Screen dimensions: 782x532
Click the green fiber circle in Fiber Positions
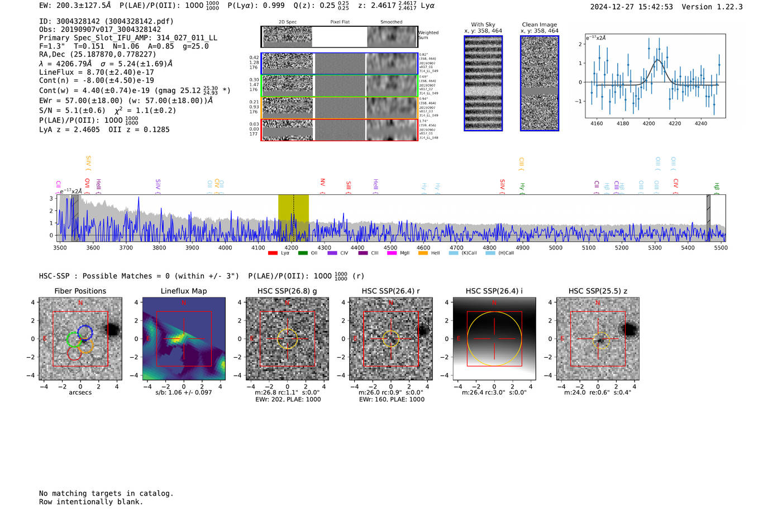[x=74, y=339]
